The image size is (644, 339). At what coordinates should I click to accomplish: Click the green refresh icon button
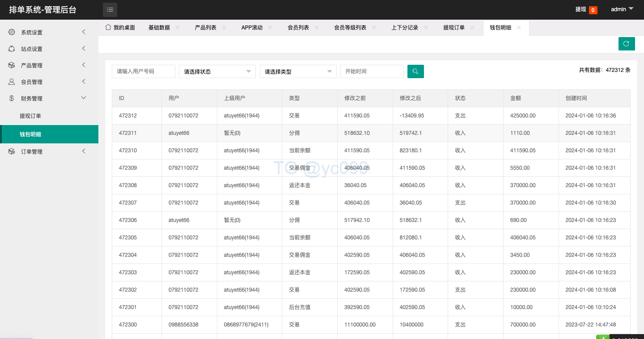click(x=626, y=44)
